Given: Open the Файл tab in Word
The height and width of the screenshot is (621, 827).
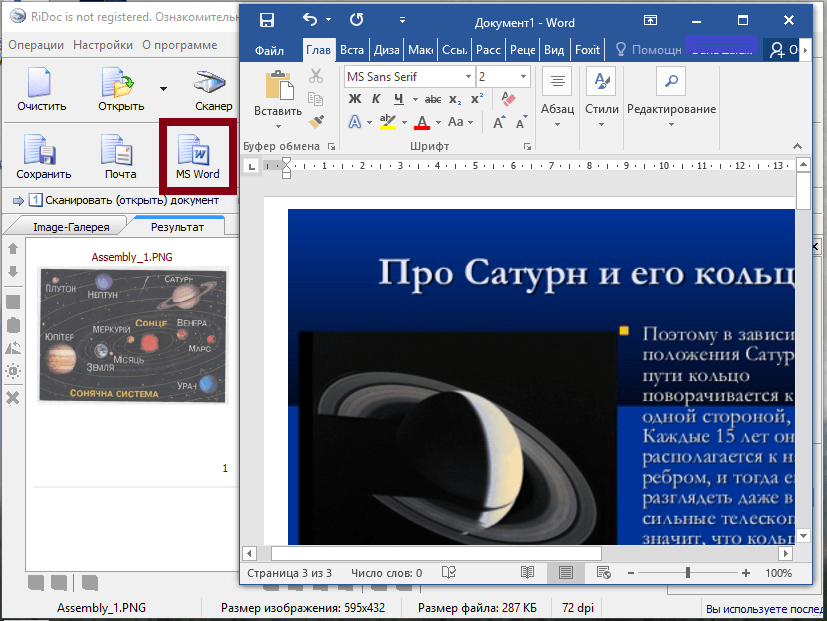Looking at the screenshot, I should (x=269, y=50).
